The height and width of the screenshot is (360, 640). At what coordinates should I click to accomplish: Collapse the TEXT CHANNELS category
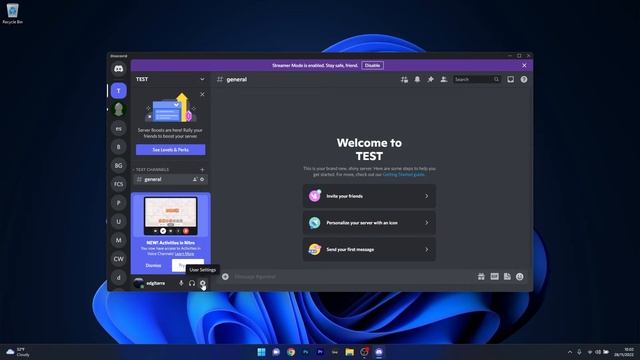click(152, 169)
